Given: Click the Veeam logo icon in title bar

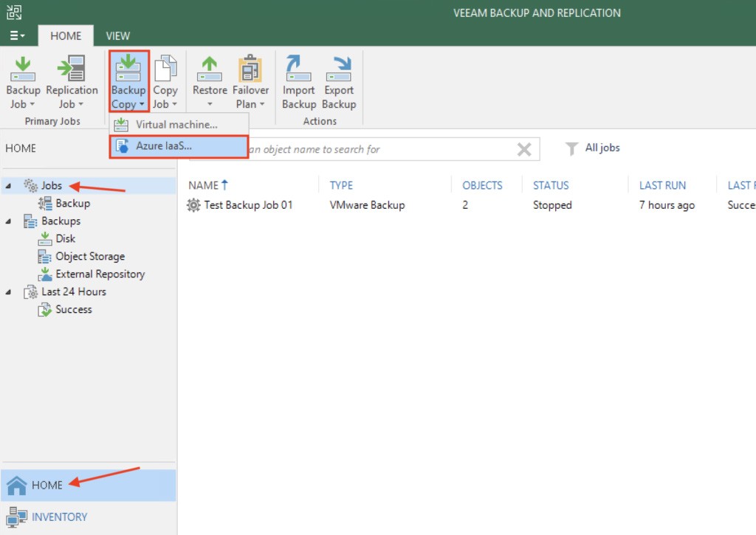Looking at the screenshot, I should 14,12.
